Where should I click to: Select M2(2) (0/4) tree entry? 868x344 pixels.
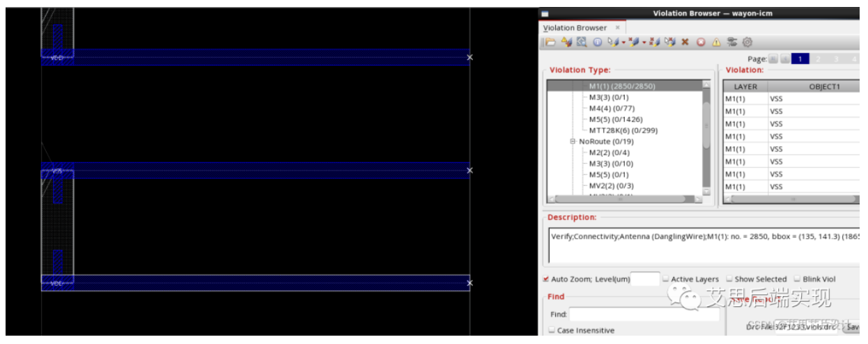[x=609, y=153]
